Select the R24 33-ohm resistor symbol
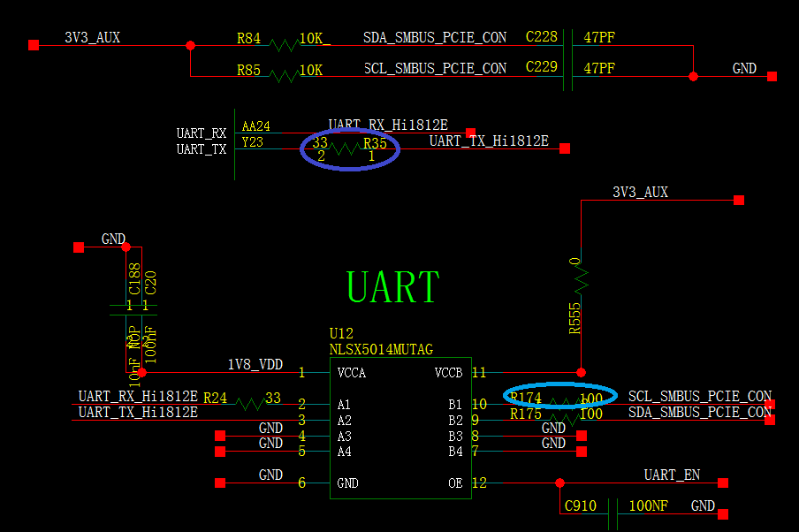Image resolution: width=799 pixels, height=532 pixels. [250, 404]
